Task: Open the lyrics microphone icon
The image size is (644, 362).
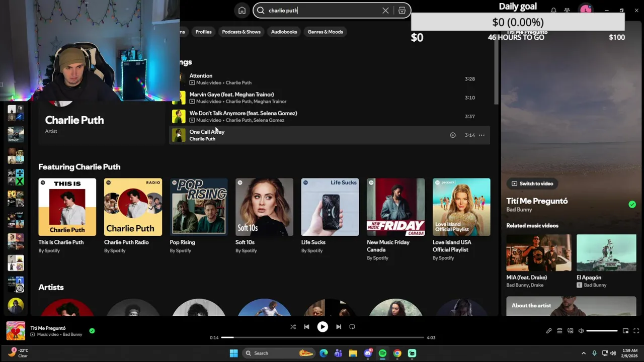Action: tap(549, 331)
